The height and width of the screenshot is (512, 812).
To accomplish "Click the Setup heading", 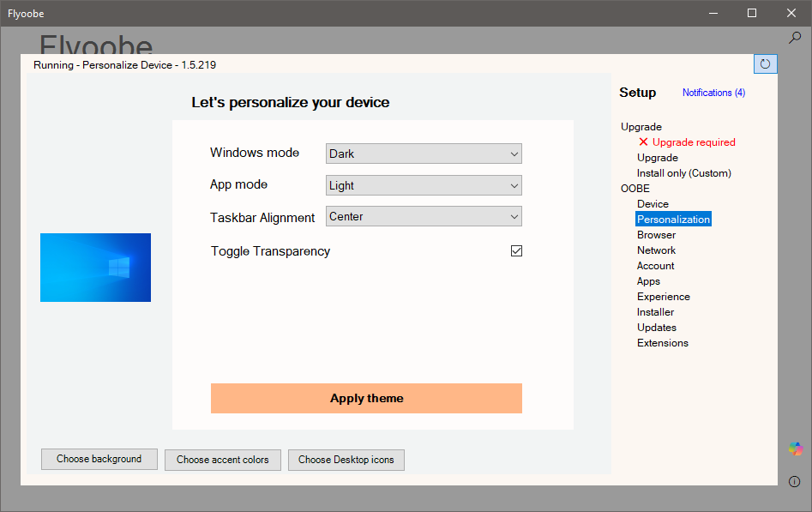I will click(637, 93).
